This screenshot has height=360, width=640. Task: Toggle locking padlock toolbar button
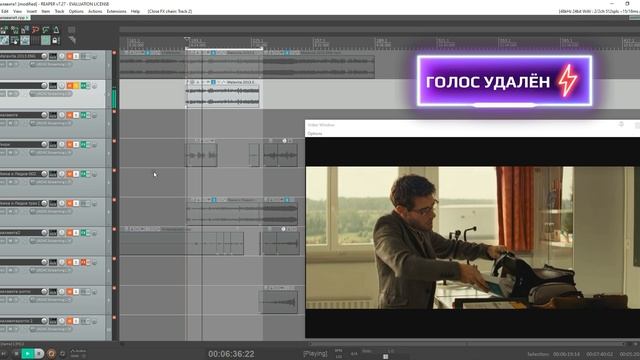pyautogui.click(x=56, y=40)
